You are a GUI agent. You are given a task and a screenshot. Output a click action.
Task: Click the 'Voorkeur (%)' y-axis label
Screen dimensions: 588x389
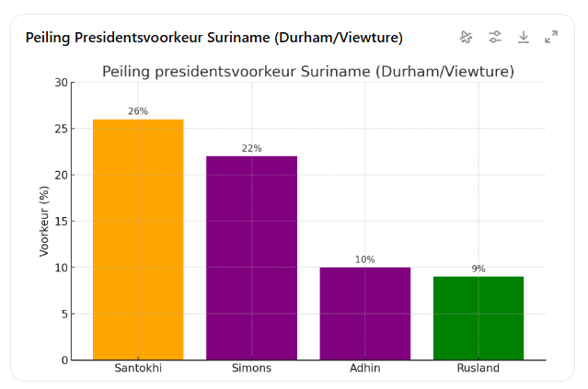click(x=44, y=221)
